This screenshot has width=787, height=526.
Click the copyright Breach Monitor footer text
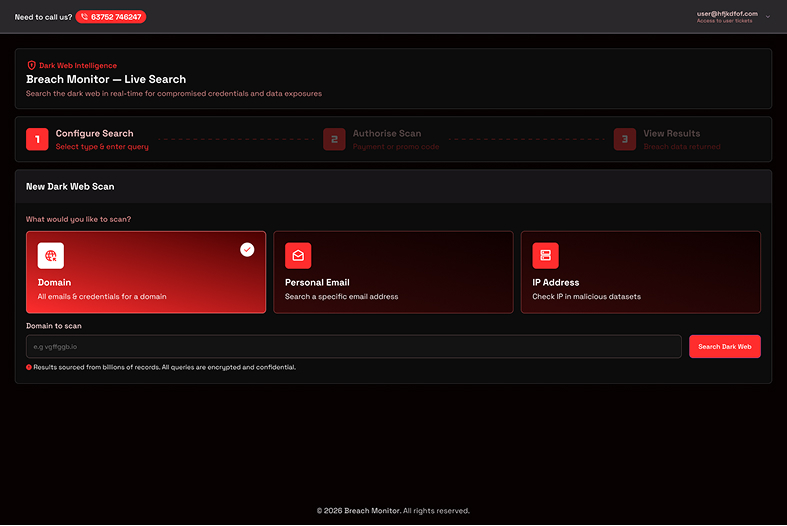click(393, 511)
